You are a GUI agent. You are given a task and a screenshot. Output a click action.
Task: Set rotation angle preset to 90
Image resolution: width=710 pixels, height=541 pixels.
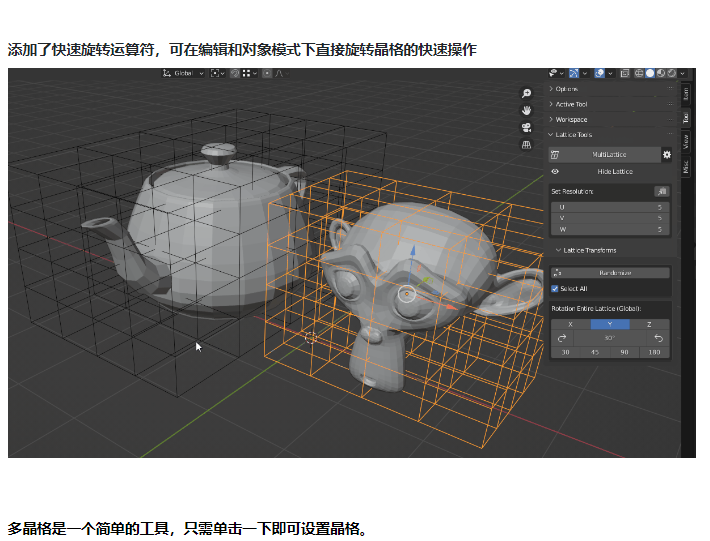(x=624, y=352)
